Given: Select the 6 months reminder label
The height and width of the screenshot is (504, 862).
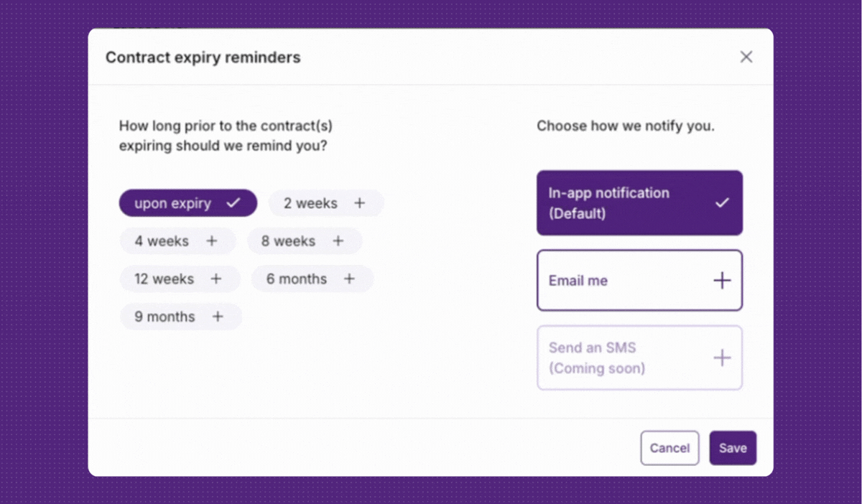Looking at the screenshot, I should click(296, 279).
